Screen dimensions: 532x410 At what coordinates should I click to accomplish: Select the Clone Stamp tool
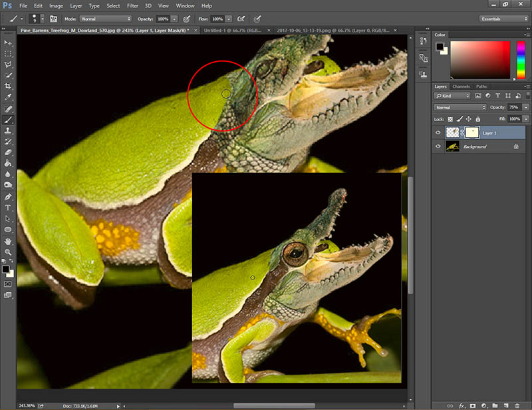point(8,130)
